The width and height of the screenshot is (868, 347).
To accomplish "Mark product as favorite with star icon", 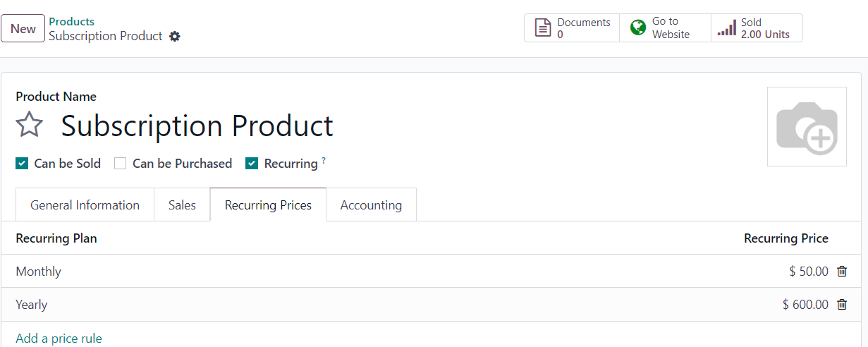I will 30,126.
